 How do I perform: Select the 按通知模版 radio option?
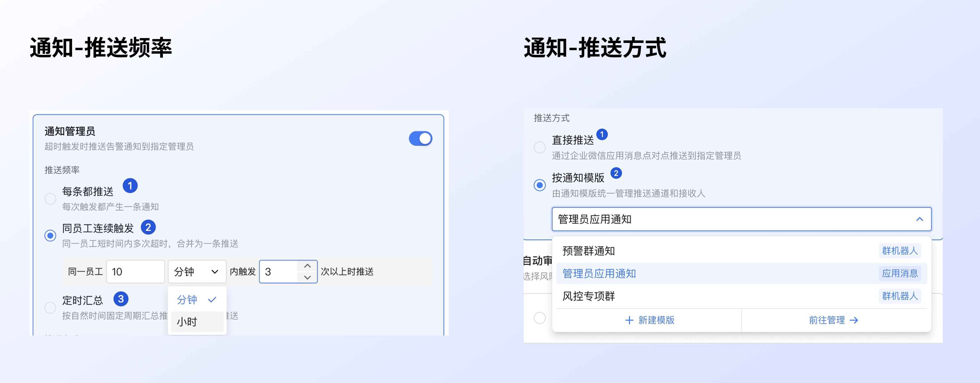pyautogui.click(x=540, y=185)
